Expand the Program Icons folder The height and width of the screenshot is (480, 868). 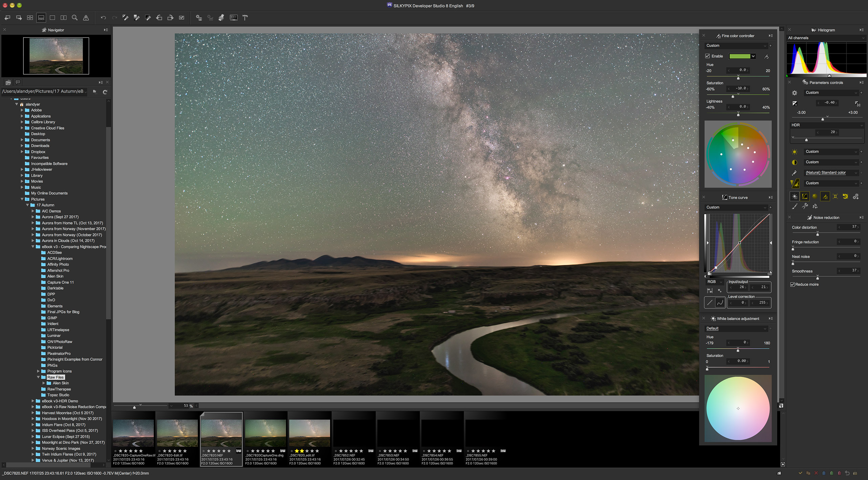pyautogui.click(x=38, y=371)
